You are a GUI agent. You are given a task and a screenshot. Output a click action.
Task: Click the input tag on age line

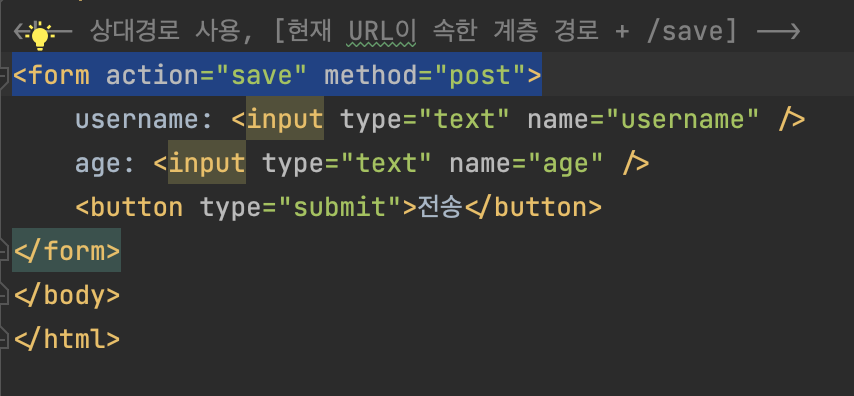point(207,163)
